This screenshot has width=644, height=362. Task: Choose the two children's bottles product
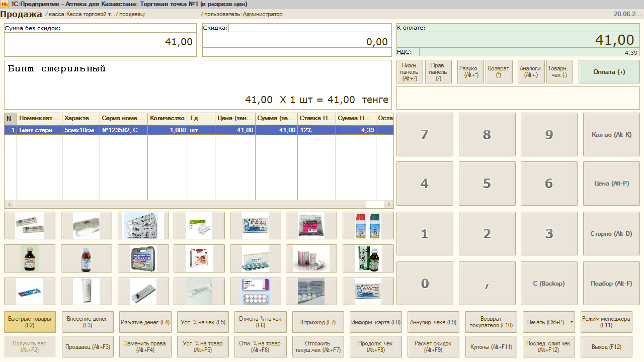[368, 225]
